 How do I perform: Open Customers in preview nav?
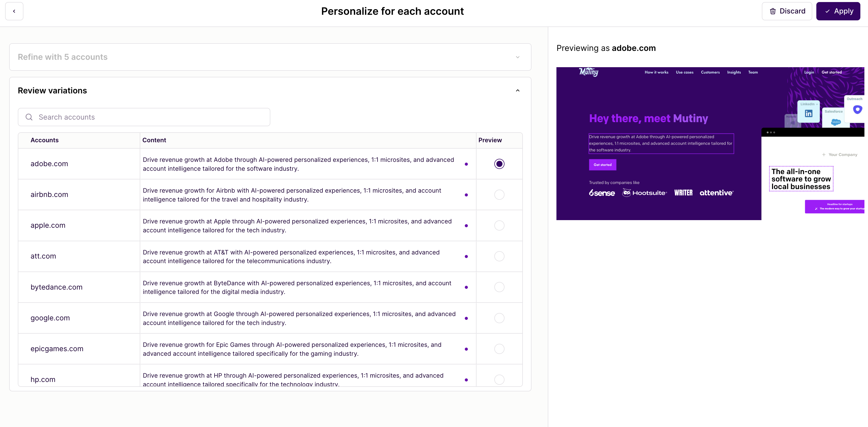(710, 72)
